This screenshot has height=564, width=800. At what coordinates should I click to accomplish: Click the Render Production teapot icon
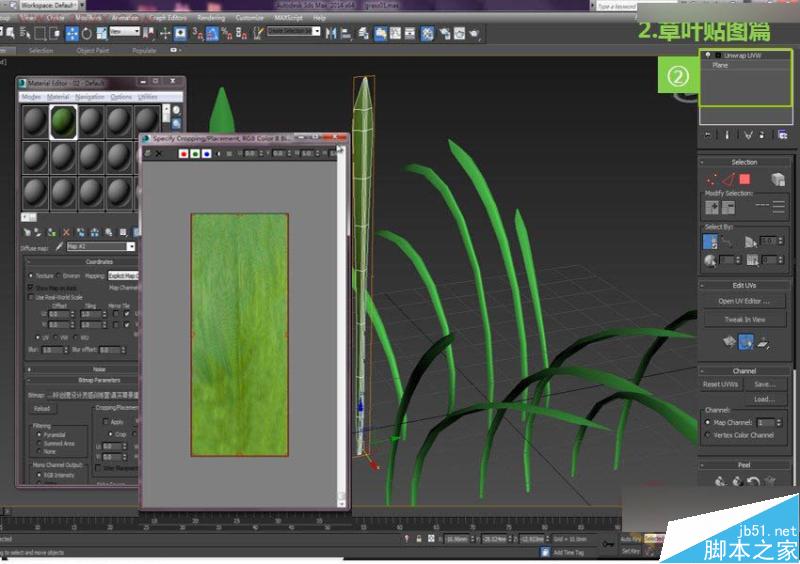[474, 34]
